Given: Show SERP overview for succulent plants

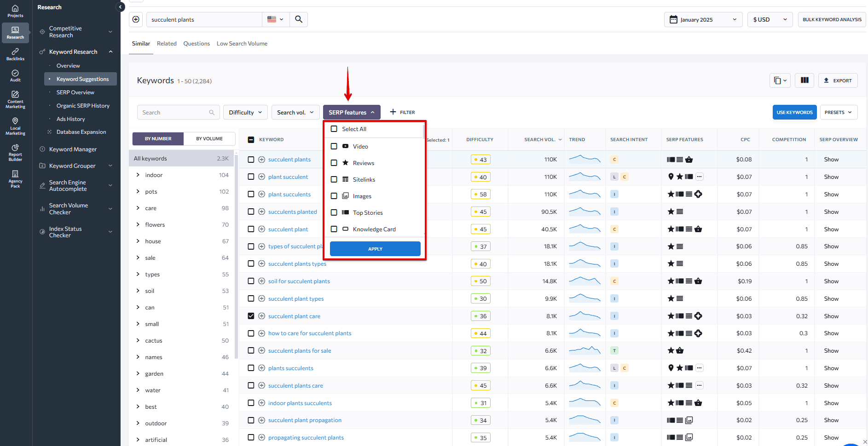Looking at the screenshot, I should pos(831,159).
